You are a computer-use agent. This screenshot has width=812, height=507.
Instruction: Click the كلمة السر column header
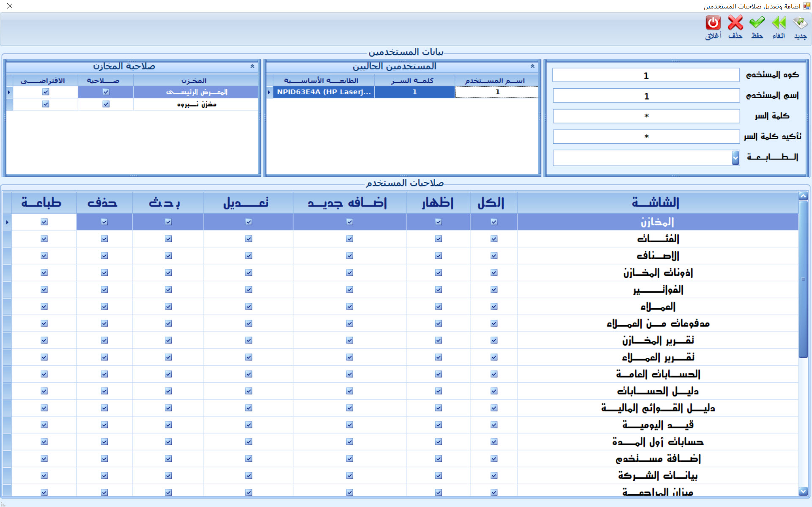coord(414,80)
